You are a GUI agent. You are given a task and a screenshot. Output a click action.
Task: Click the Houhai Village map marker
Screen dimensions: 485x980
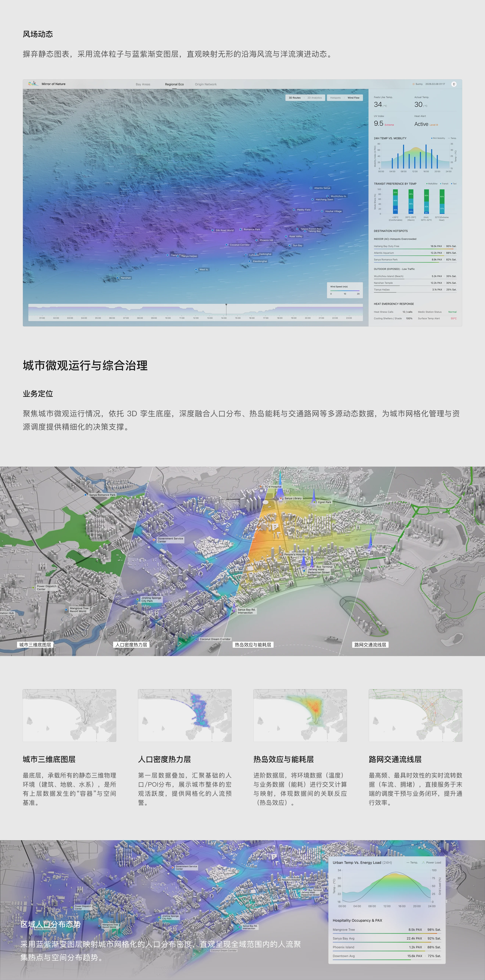(322, 211)
